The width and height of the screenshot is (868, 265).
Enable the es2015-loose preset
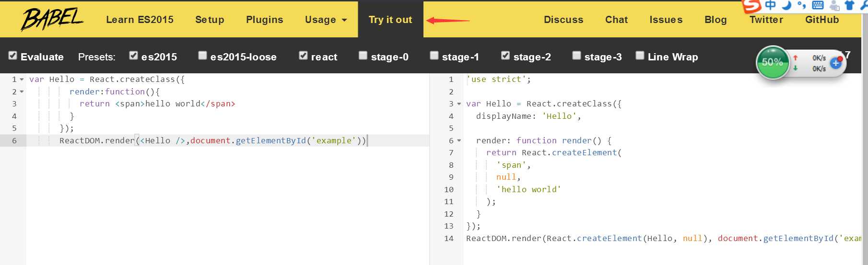[x=203, y=56]
